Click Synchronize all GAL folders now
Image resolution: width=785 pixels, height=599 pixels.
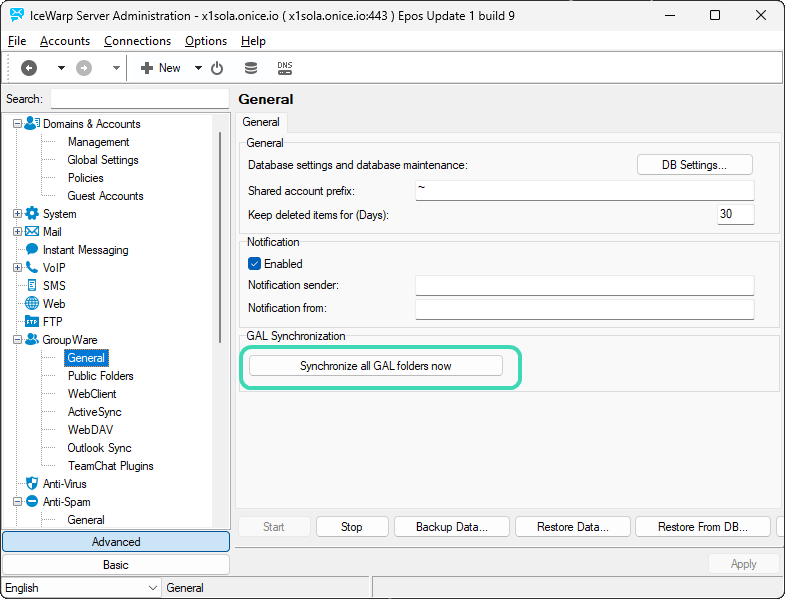(375, 366)
